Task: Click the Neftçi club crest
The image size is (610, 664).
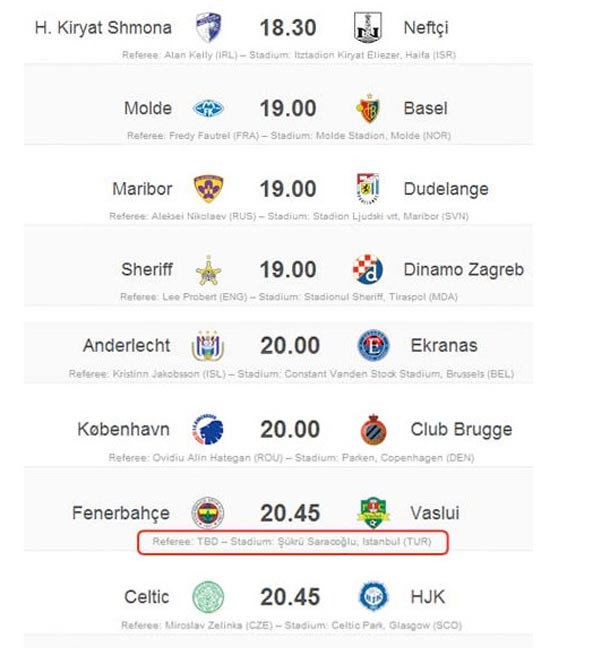Action: (368, 27)
